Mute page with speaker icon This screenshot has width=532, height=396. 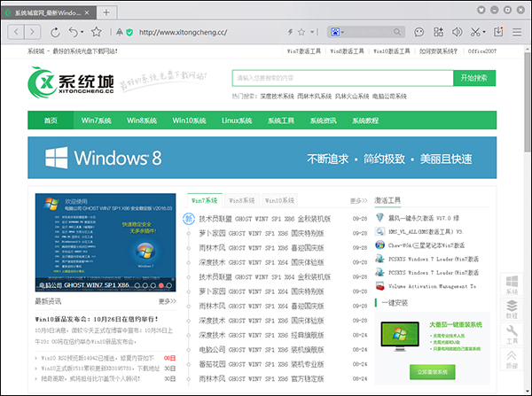point(457,32)
